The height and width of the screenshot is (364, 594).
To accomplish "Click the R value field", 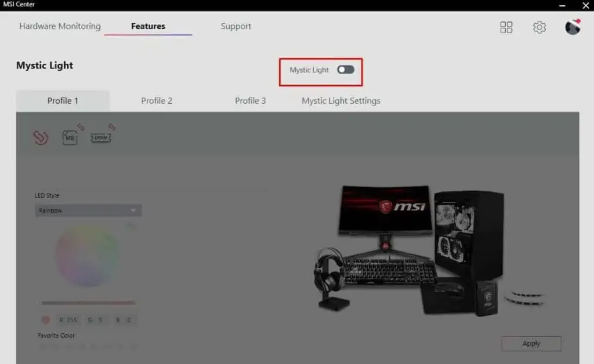I will click(x=68, y=320).
